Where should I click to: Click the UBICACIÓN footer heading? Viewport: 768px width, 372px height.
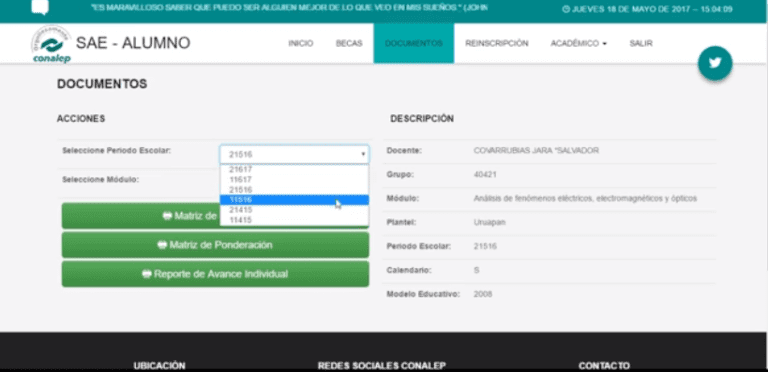click(x=159, y=366)
